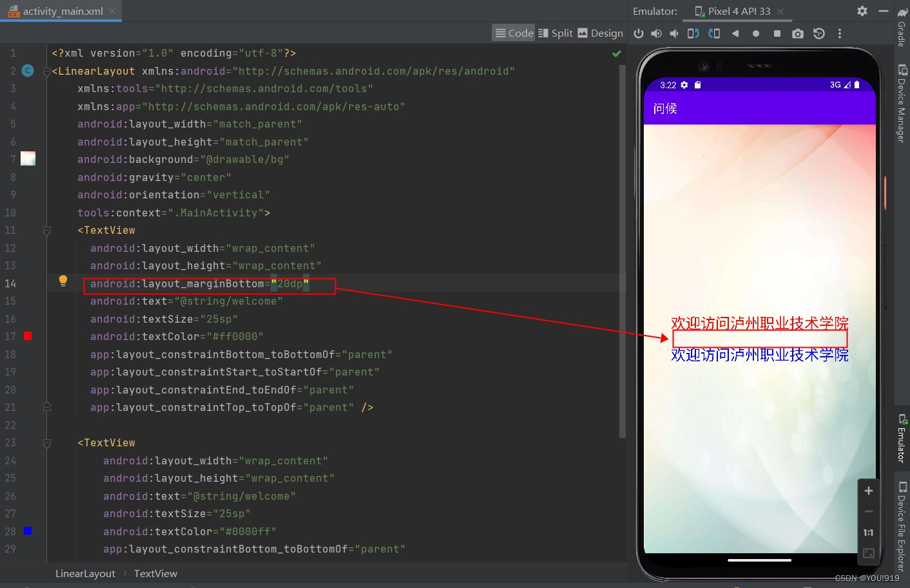The width and height of the screenshot is (910, 588).
Task: Open emulator snapshots icon
Action: pyautogui.click(x=819, y=33)
